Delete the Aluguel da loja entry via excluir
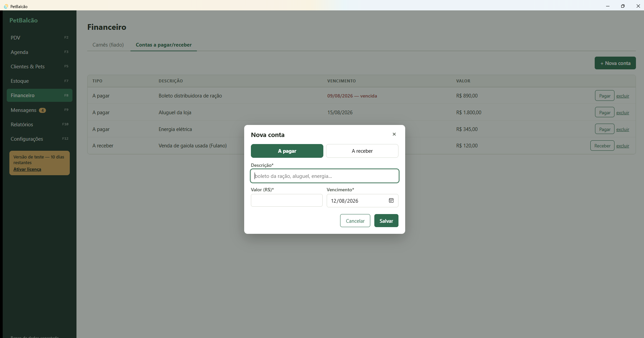Viewport: 644px width, 338px height. pos(623,113)
